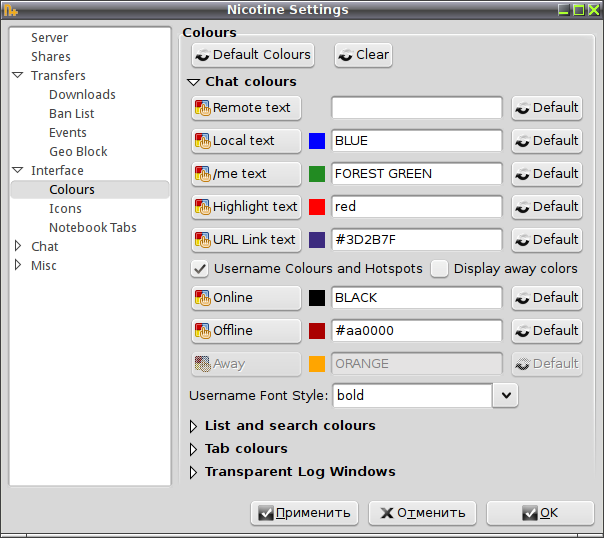
Task: Select Server in the settings tree
Action: click(49, 38)
